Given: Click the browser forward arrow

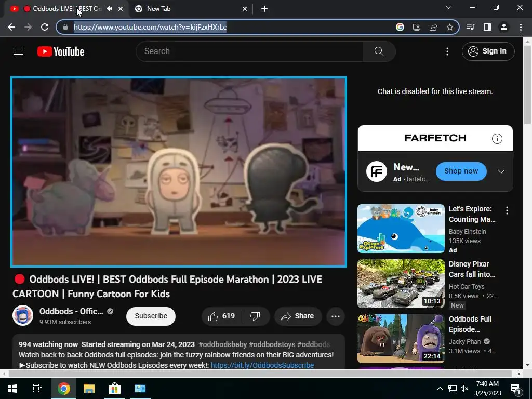Looking at the screenshot, I should pyautogui.click(x=28, y=27).
